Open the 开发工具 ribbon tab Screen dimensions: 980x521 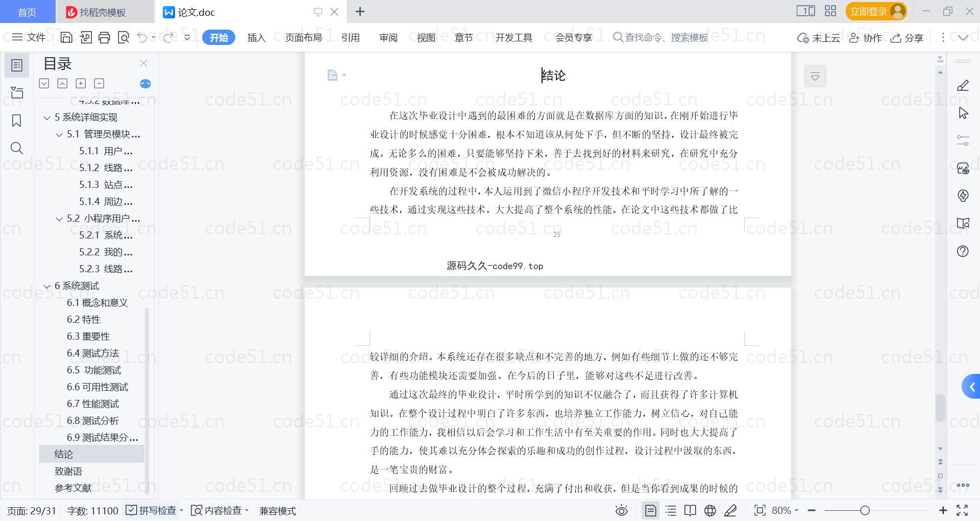point(513,38)
